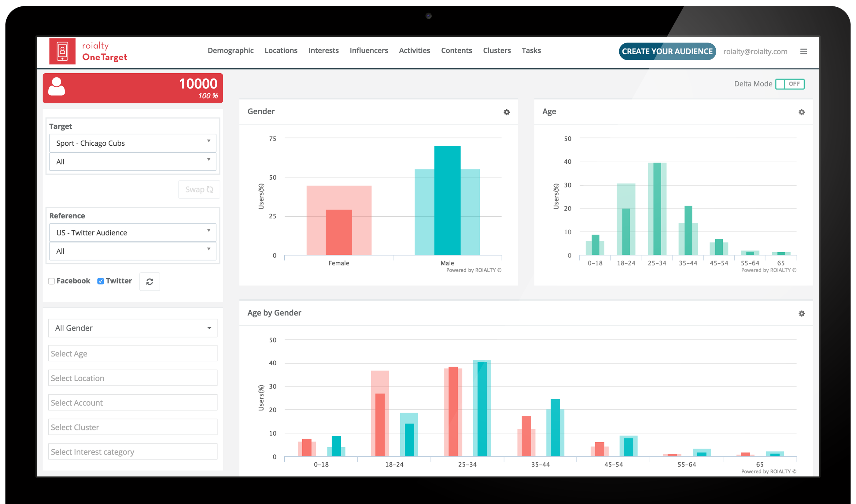
Task: Open the Demographic menu
Action: click(x=231, y=51)
